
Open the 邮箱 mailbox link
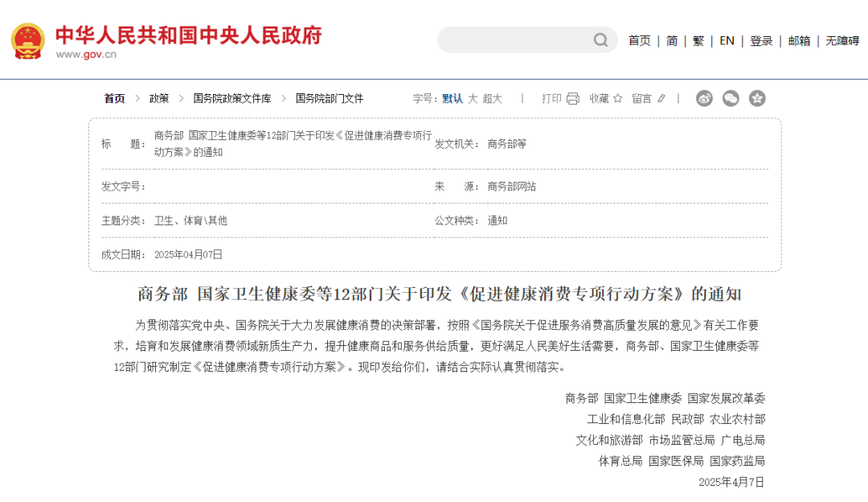(799, 41)
